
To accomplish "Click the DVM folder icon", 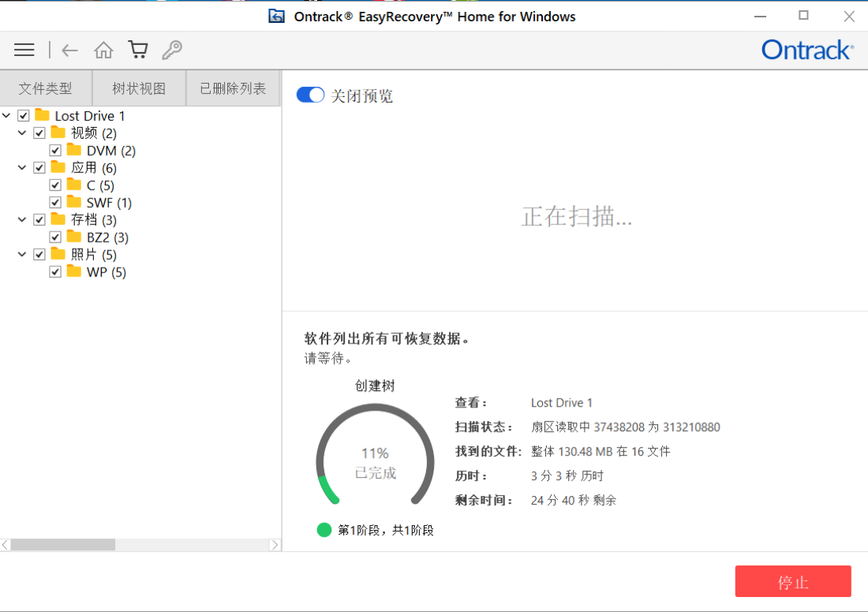I will click(x=73, y=149).
